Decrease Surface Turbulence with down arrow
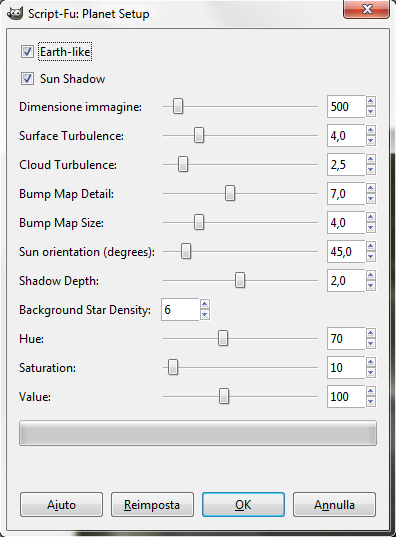The height and width of the screenshot is (537, 396). click(371, 141)
